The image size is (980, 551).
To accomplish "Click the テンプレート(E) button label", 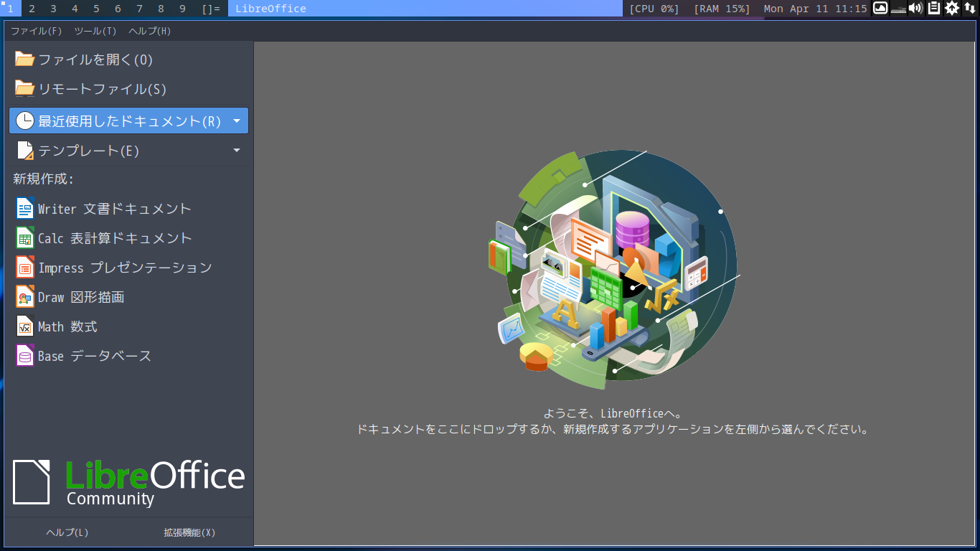I will (89, 151).
